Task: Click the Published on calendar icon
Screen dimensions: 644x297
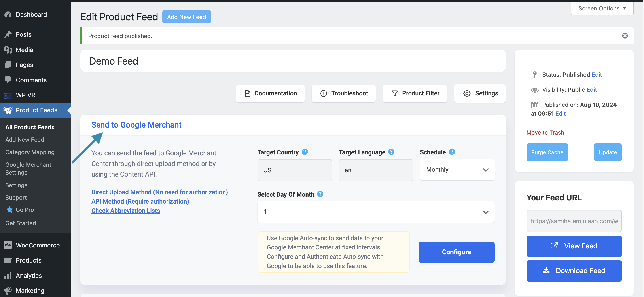Action: (x=535, y=104)
